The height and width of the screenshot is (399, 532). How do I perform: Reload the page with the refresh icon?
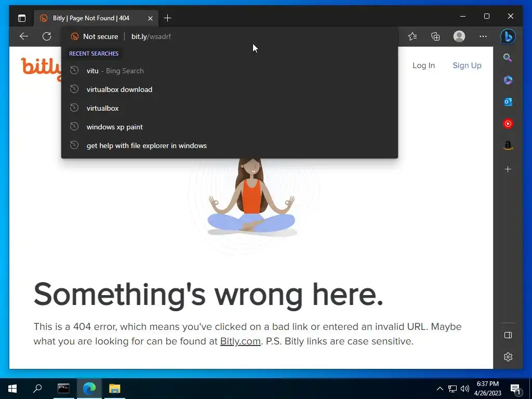47,36
